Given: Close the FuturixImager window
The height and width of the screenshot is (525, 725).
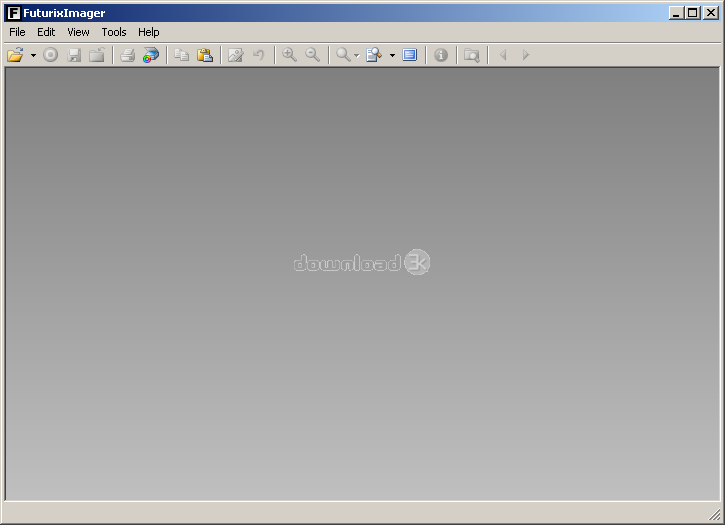Looking at the screenshot, I should click(x=711, y=13).
